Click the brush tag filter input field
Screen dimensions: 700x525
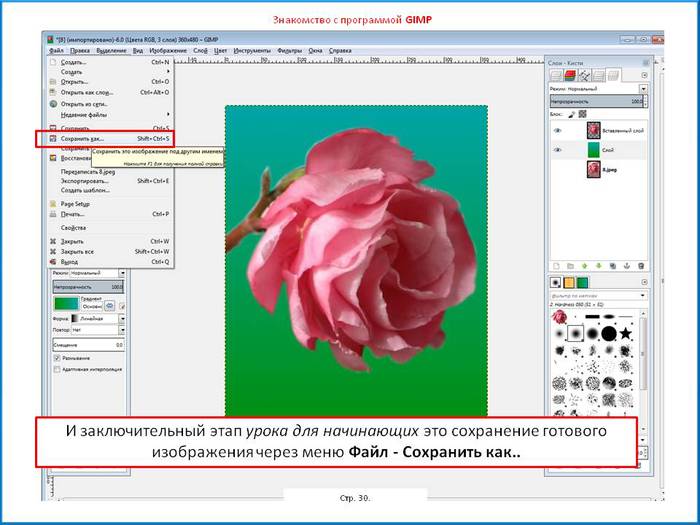point(594,296)
